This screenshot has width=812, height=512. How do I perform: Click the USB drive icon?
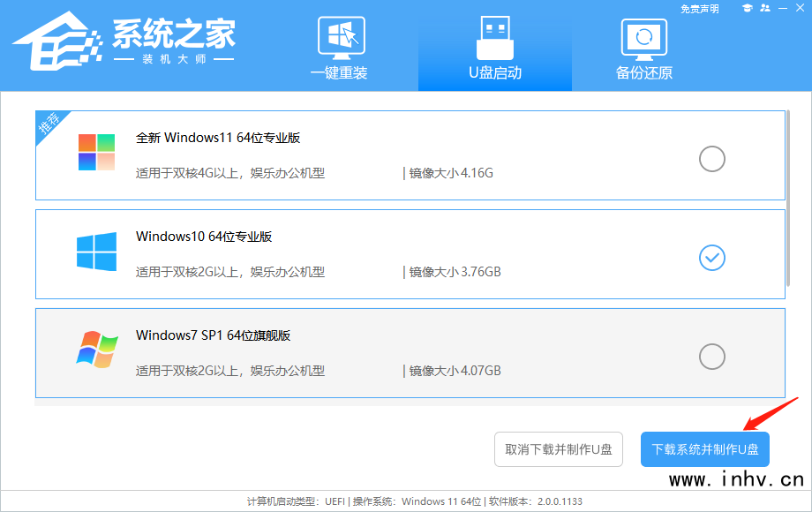click(x=494, y=37)
